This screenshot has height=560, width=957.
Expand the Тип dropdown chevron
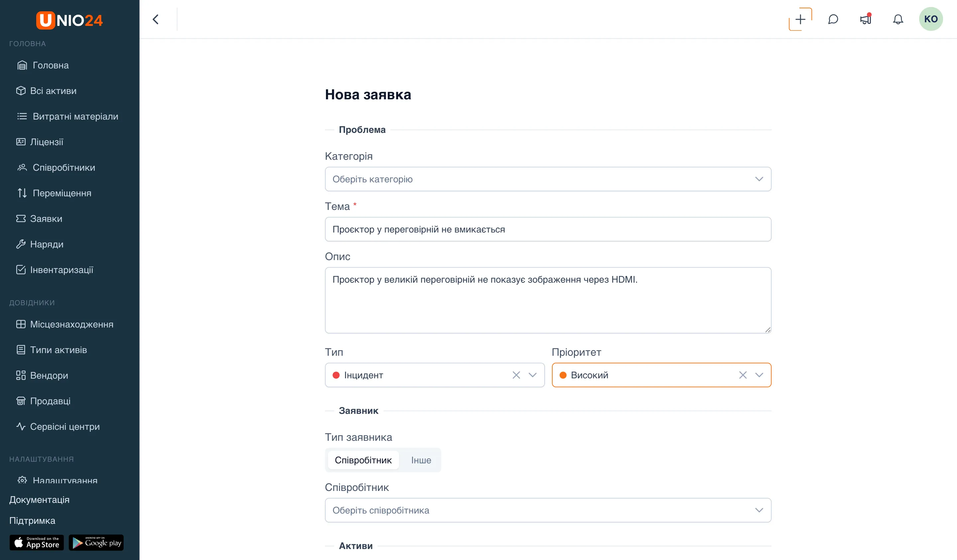532,375
